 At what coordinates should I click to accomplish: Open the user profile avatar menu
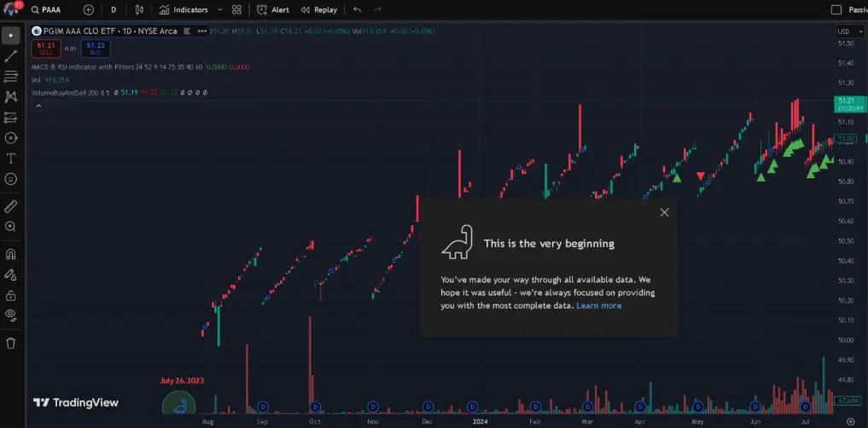pyautogui.click(x=10, y=9)
